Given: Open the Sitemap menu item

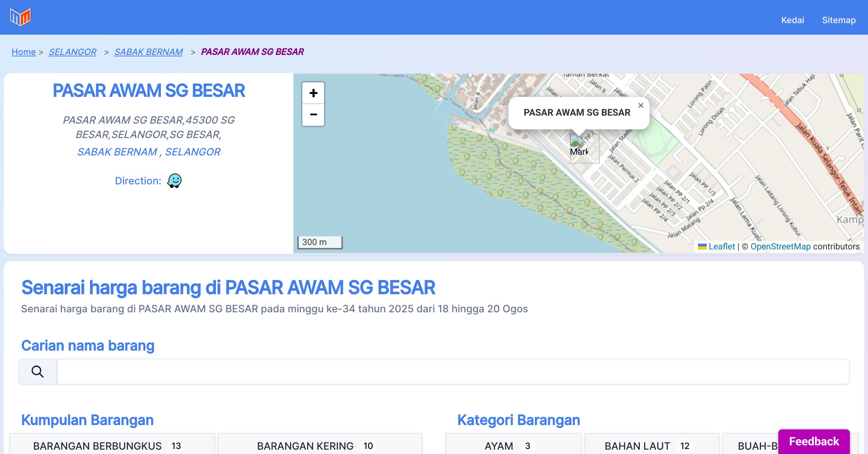Looking at the screenshot, I should pos(839,20).
